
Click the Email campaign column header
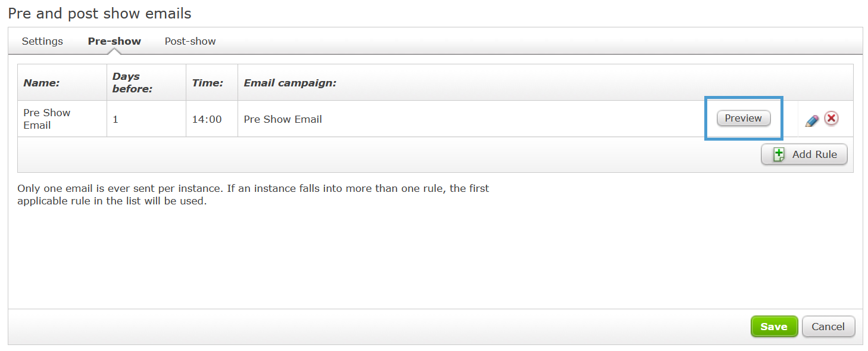tap(290, 83)
